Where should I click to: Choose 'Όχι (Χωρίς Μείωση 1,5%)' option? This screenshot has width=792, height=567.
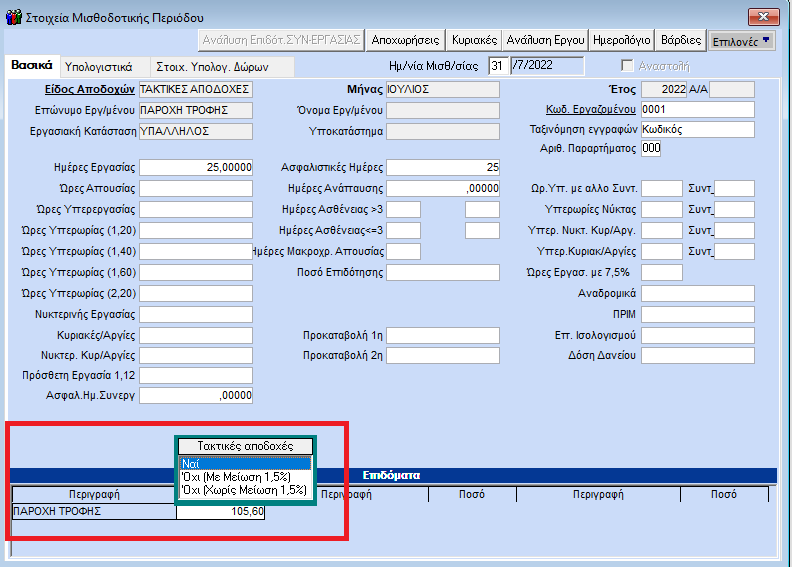pyautogui.click(x=245, y=491)
